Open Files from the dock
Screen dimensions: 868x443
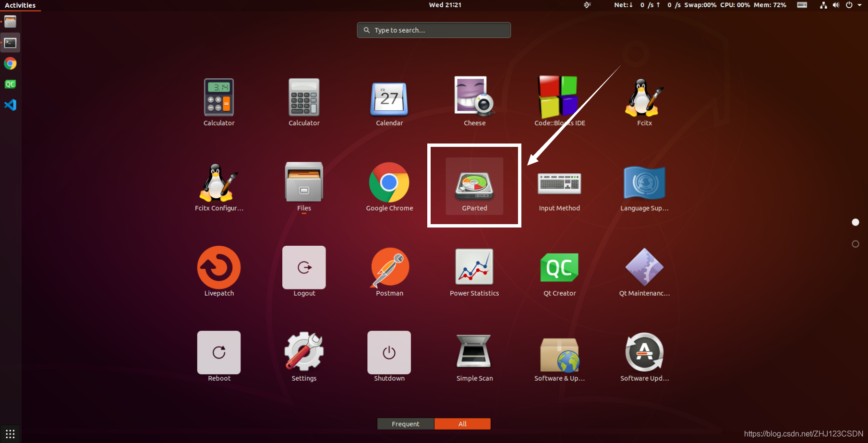[10, 22]
